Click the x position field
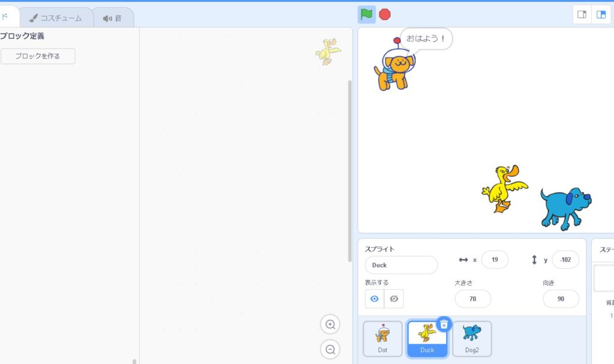Screen dimensions: 614x364 tap(495, 260)
